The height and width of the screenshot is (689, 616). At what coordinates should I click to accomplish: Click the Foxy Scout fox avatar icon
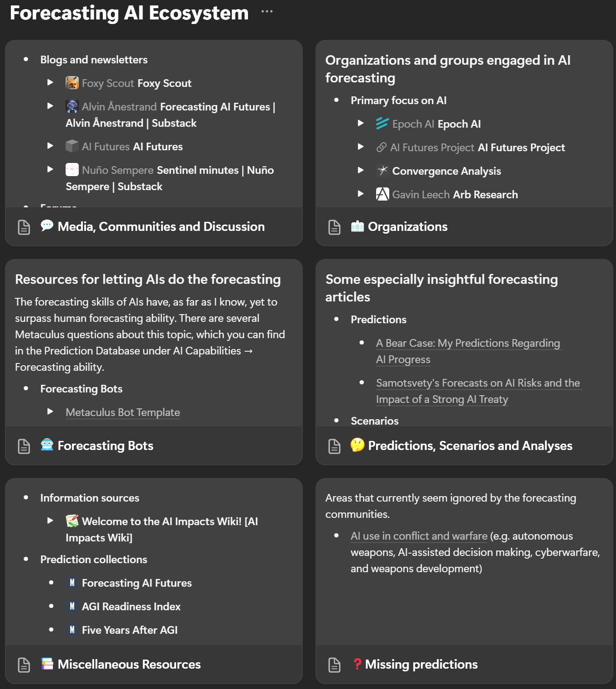click(72, 83)
